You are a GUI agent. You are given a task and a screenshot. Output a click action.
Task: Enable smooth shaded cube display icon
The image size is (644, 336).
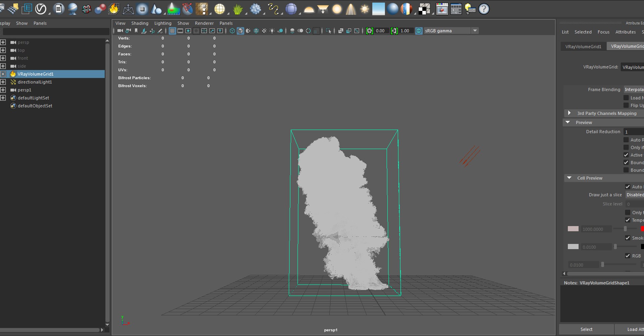240,31
